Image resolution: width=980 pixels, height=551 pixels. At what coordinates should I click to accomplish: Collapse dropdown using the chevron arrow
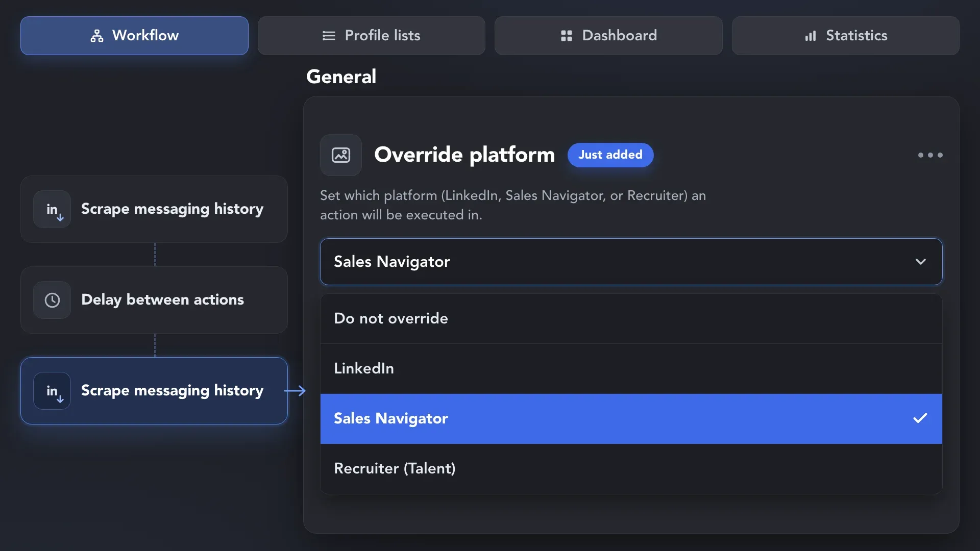[920, 262]
